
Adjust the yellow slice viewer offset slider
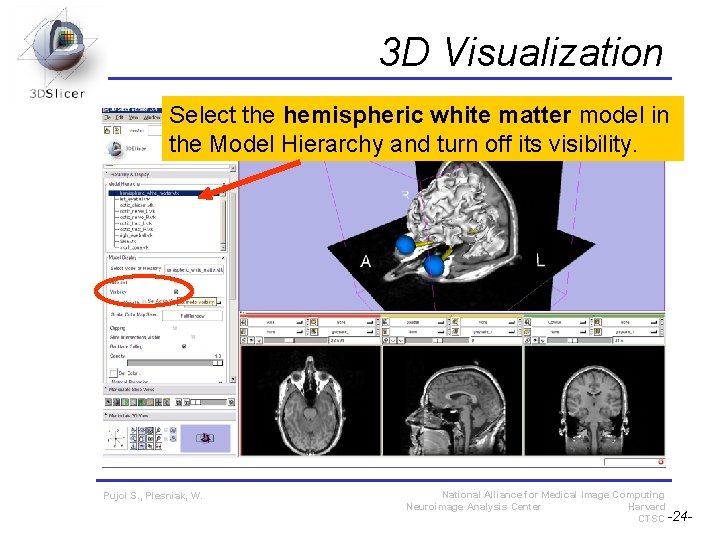pyautogui.click(x=437, y=340)
